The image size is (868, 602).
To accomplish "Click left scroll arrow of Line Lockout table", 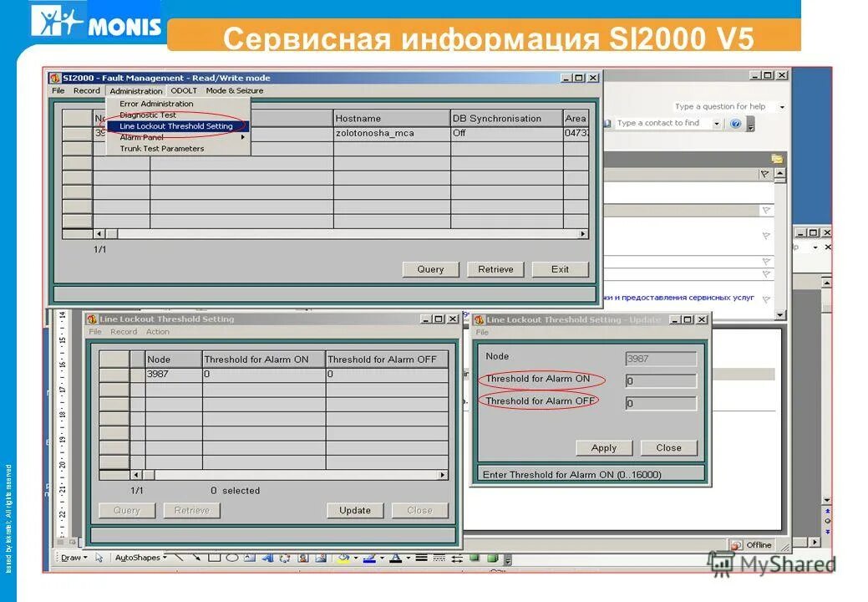I will 136,475.
